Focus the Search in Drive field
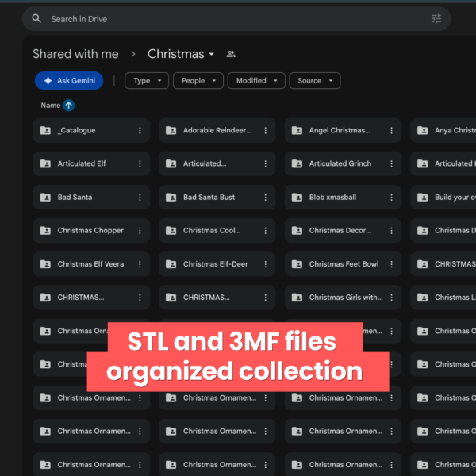 click(236, 19)
